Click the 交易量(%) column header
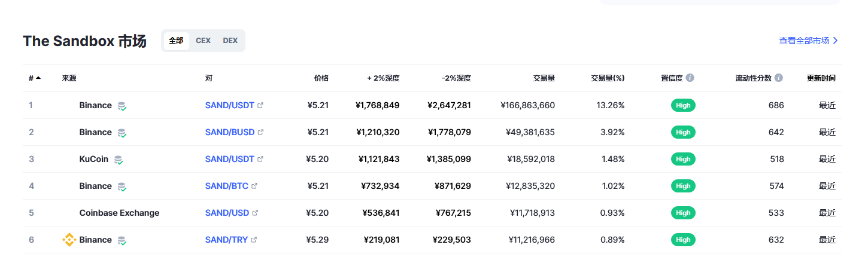 click(608, 78)
